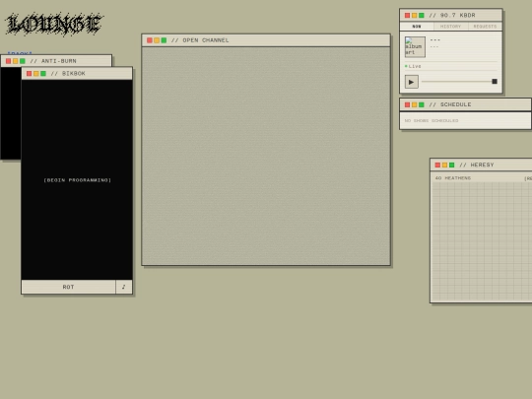
Task: Click the LOUNGE gothic logo
Action: 54,24
